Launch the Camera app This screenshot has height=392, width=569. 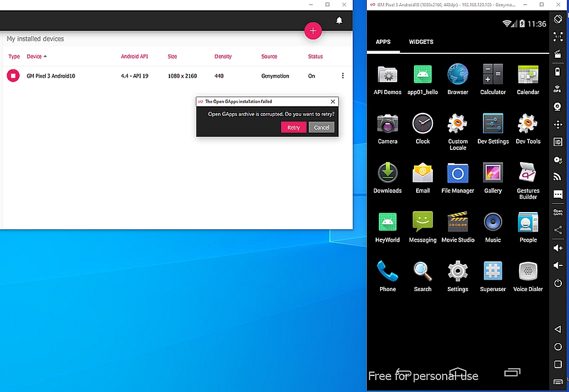[x=387, y=129]
